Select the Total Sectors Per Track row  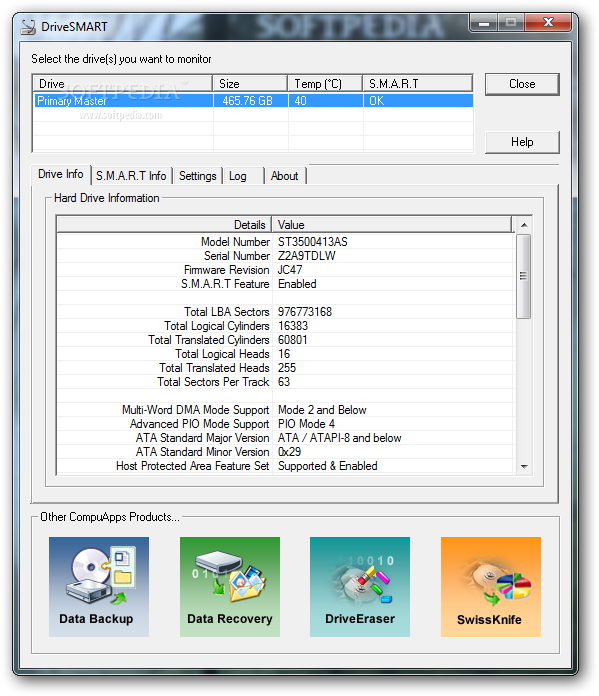click(286, 382)
